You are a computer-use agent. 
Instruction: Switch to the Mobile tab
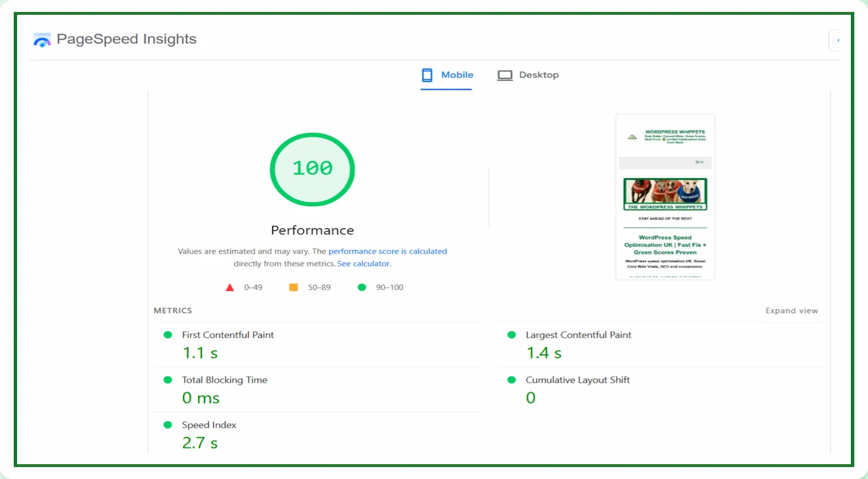coord(446,75)
